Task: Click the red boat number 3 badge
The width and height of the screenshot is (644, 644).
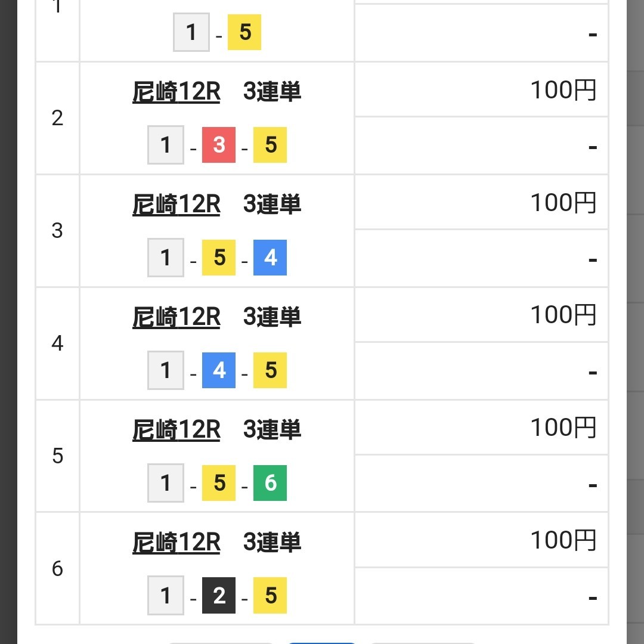Action: 219,145
